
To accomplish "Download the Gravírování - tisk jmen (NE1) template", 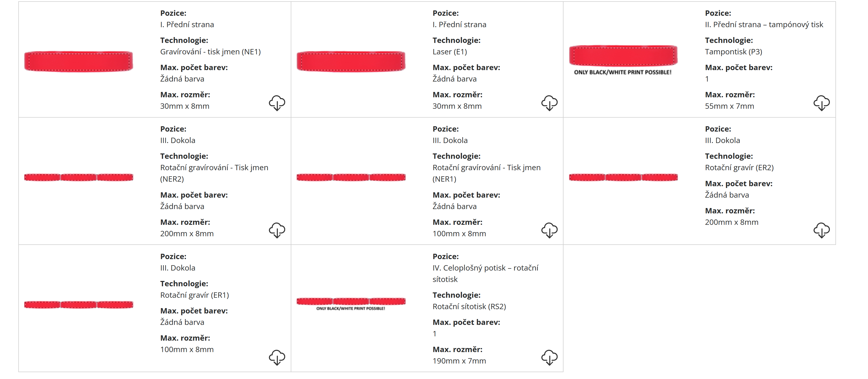I will 277,103.
